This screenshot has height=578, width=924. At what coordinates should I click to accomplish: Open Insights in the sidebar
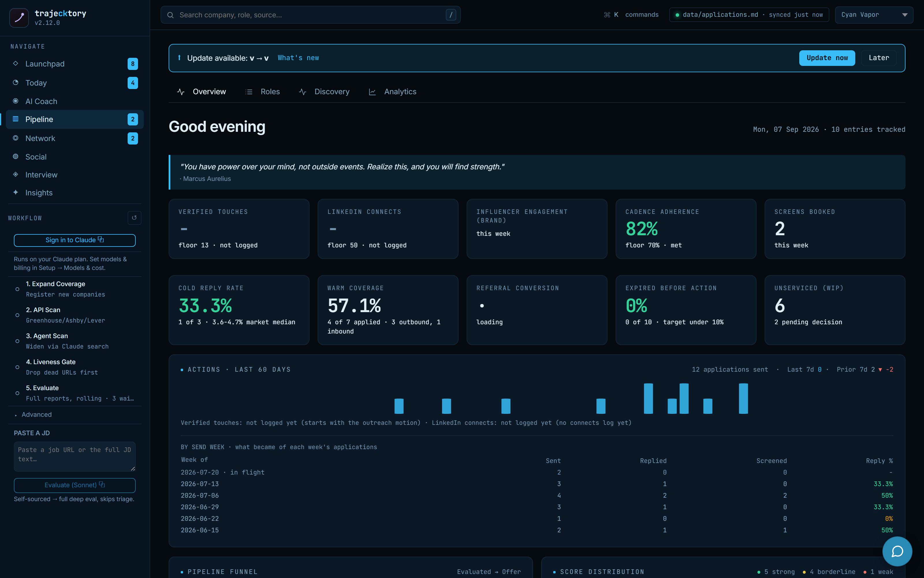click(x=75, y=193)
